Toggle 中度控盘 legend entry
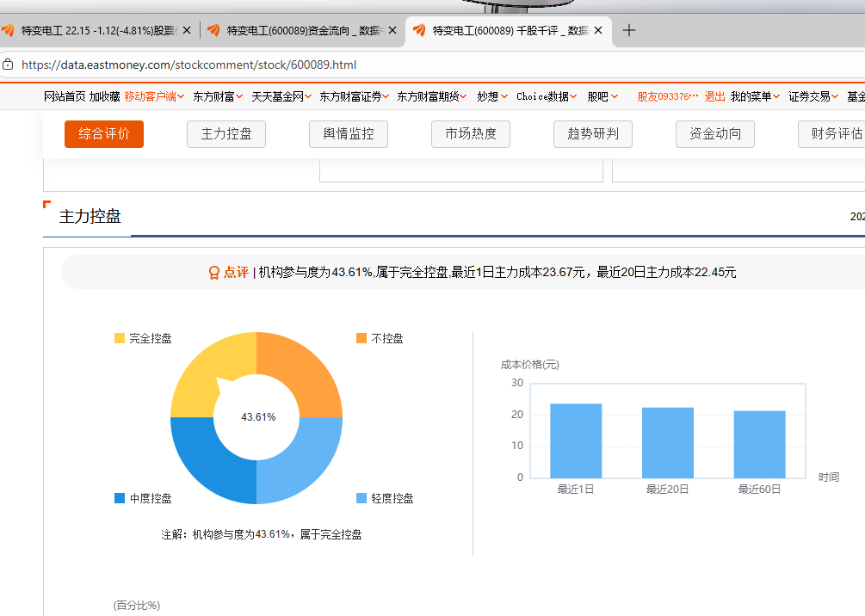Image resolution: width=865 pixels, height=616 pixels. pos(143,499)
